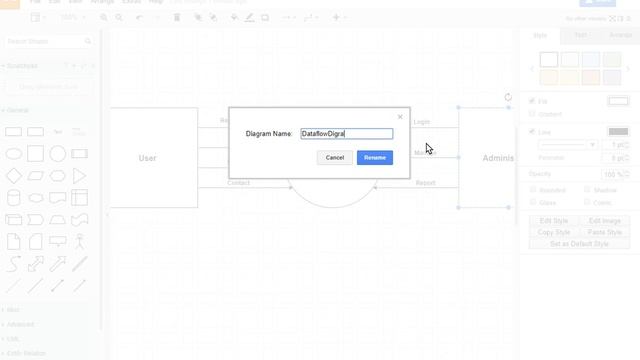Click the Line Color pencil icon in toolbar
The height and width of the screenshot is (360, 640).
(x=249, y=17)
